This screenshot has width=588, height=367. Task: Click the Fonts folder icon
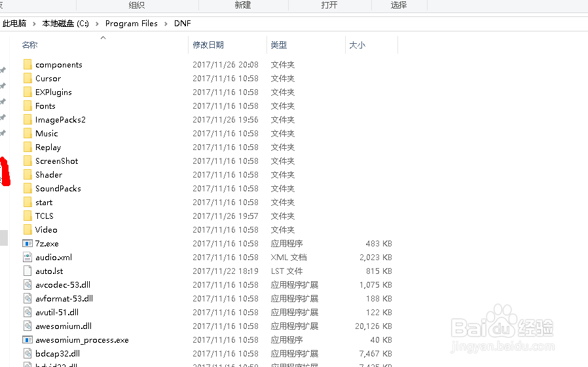click(28, 106)
